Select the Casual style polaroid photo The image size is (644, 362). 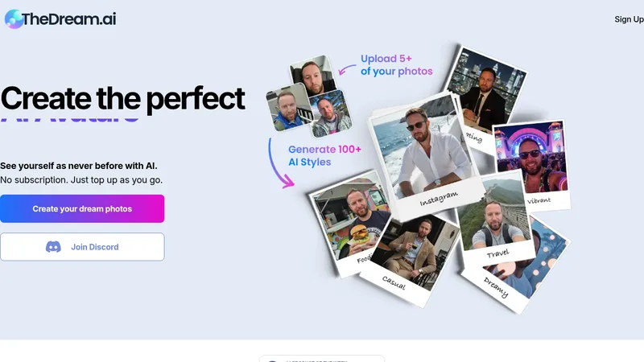[411, 258]
